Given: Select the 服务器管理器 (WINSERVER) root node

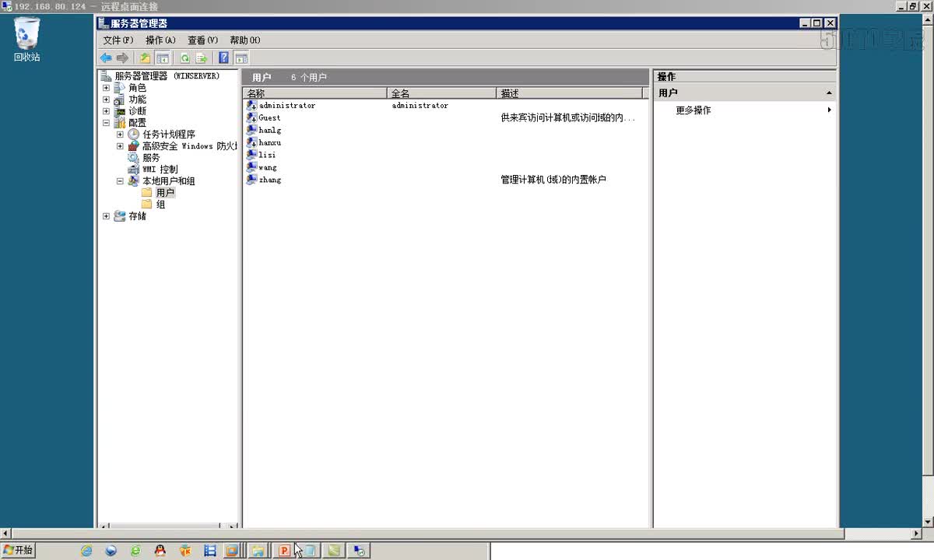Looking at the screenshot, I should pyautogui.click(x=167, y=76).
